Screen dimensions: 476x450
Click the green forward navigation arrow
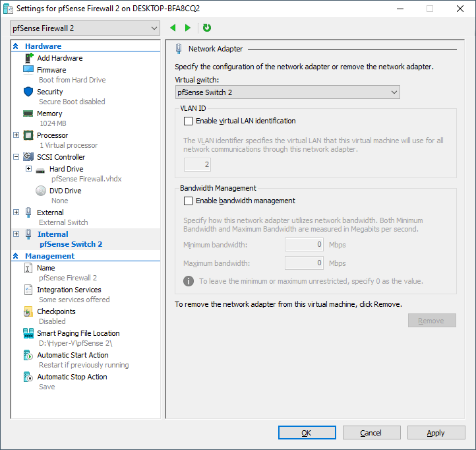(x=188, y=28)
